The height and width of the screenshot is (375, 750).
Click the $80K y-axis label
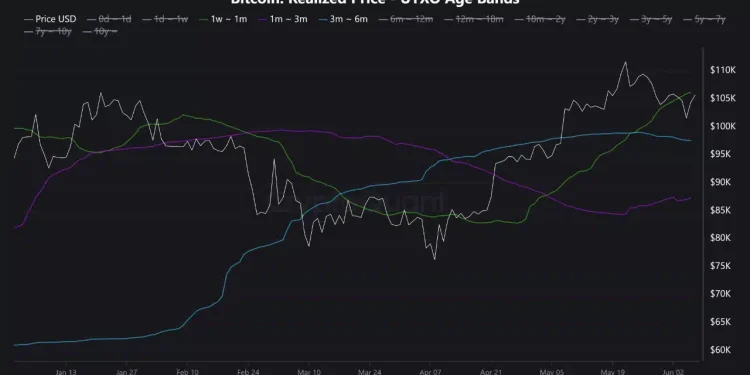coord(721,238)
